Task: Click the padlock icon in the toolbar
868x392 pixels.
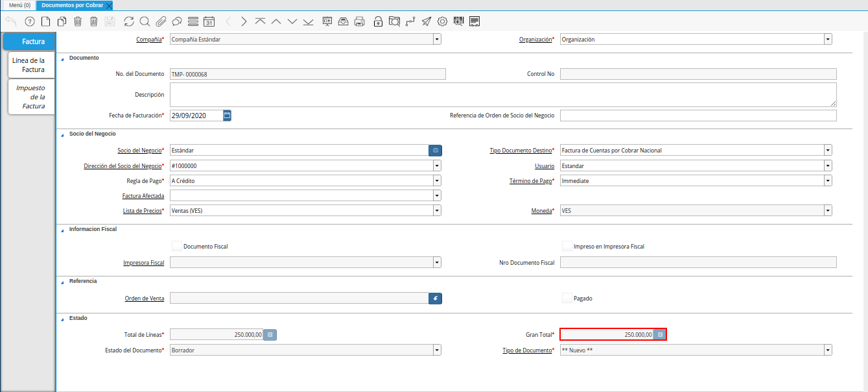Action: (x=378, y=21)
